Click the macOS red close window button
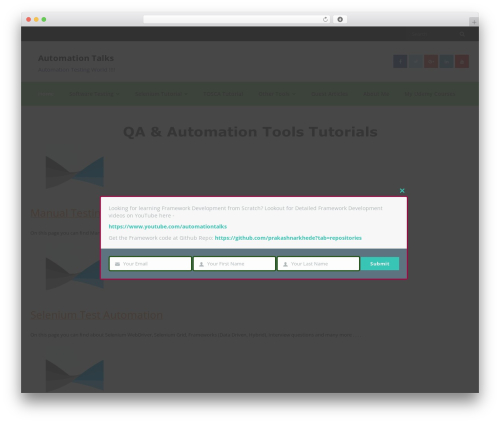Image resolution: width=500 pixels, height=423 pixels. [29, 20]
